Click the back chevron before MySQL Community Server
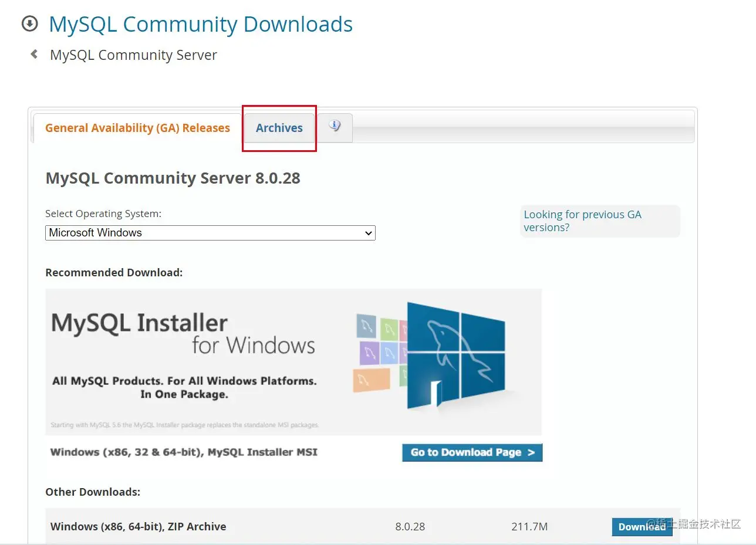 tap(34, 54)
